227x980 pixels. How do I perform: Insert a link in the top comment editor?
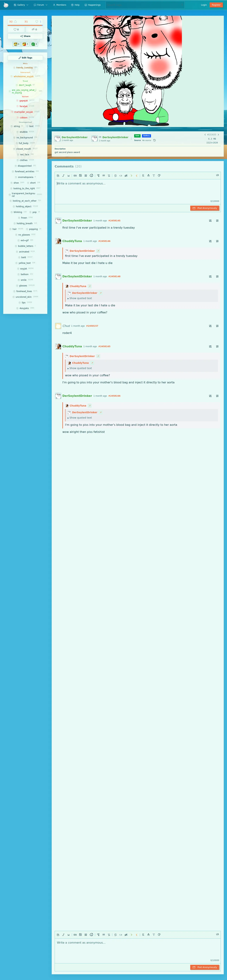pos(75,175)
